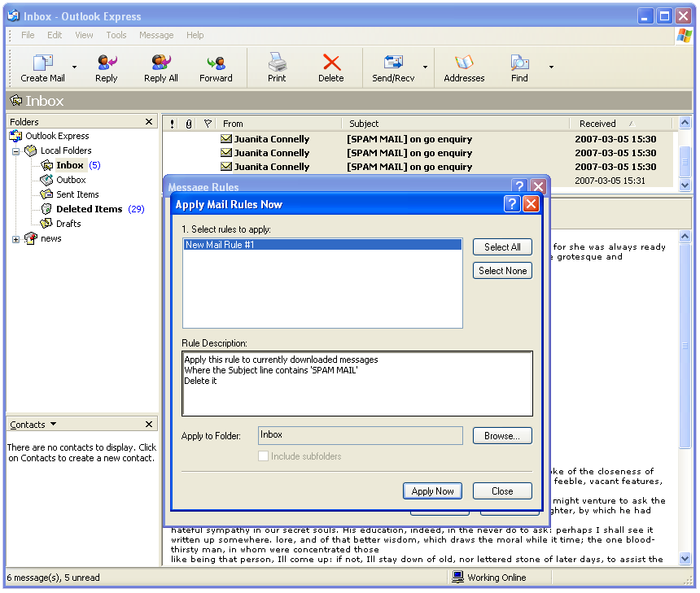The image size is (700, 593).
Task: Select Local Folders in folder tree
Action: click(x=66, y=150)
